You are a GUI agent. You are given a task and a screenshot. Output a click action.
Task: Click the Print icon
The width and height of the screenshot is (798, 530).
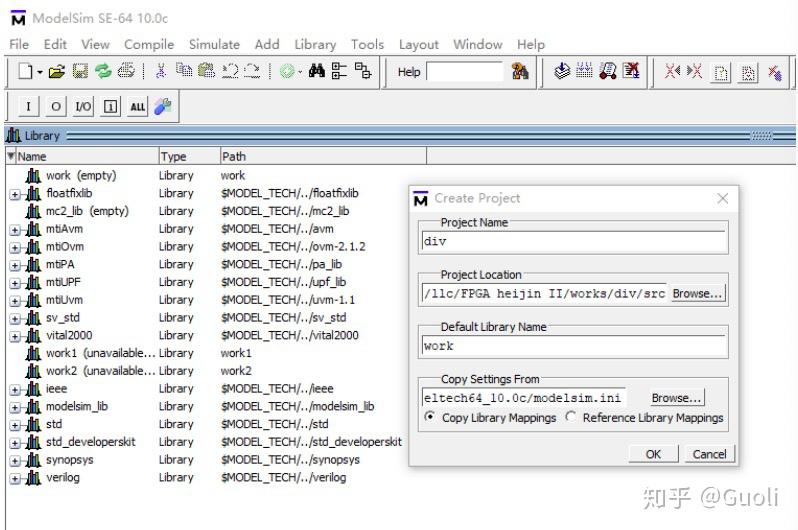pos(126,71)
